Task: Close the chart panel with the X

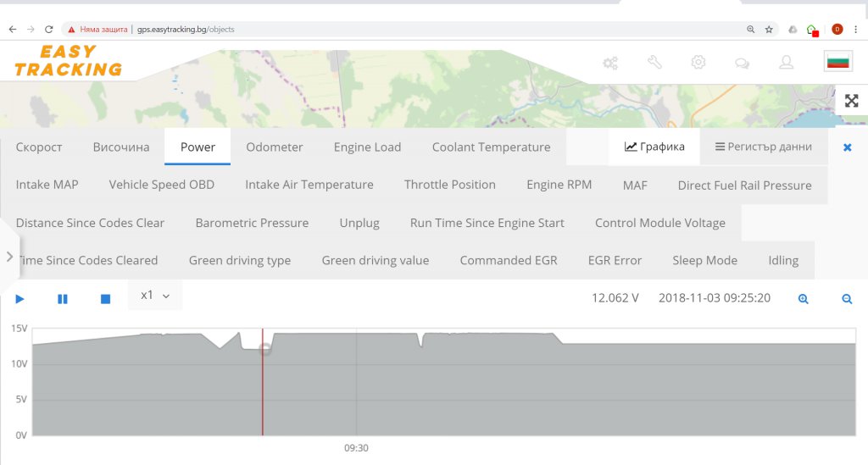Action: click(847, 147)
